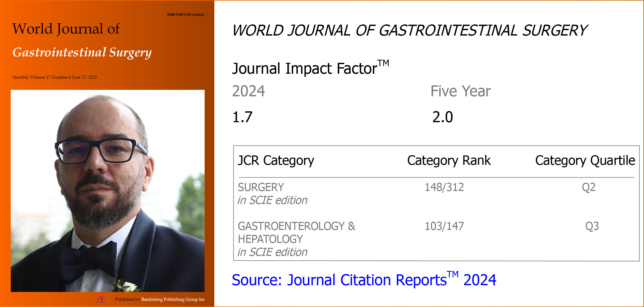
Task: Click the WORLD JOURNAL OF GASTROINTESTINAL SURGERY heading
Action: coord(409,31)
